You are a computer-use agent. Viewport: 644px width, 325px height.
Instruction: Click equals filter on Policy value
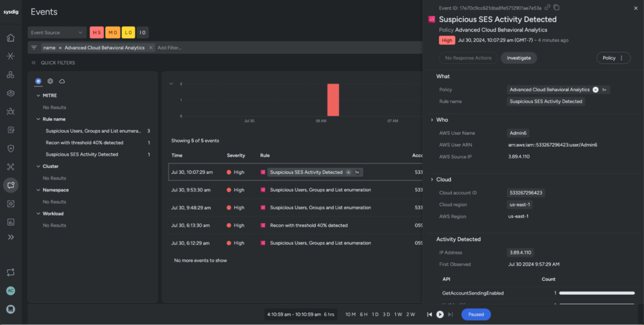tap(596, 90)
